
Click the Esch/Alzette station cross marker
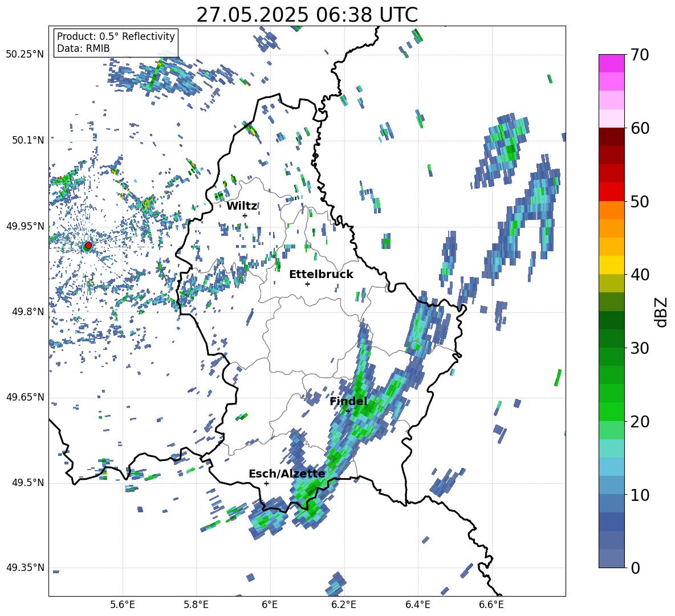266,483
